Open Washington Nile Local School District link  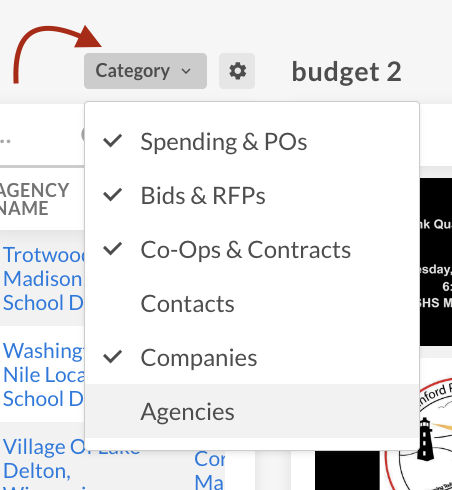pyautogui.click(x=44, y=374)
